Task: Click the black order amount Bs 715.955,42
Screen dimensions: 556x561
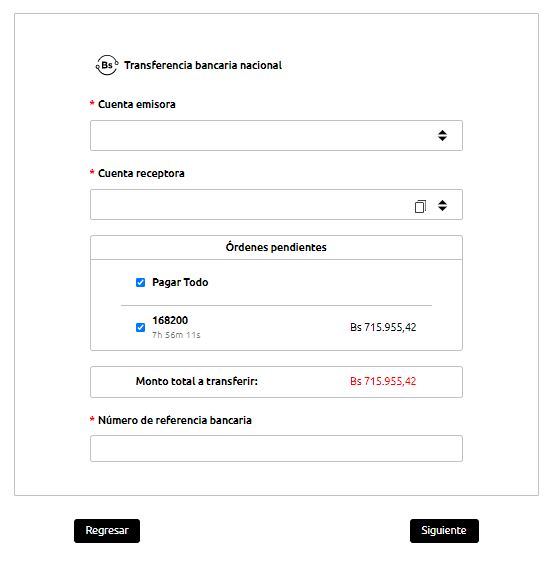Action: click(383, 327)
